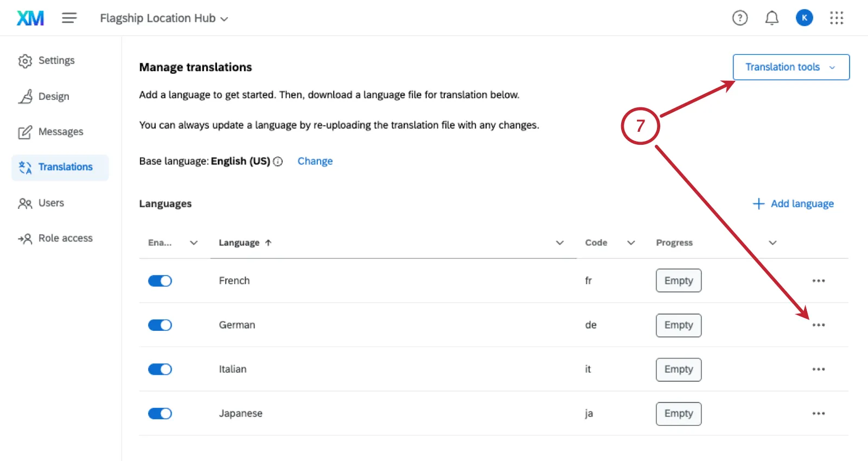Open notifications bell

[772, 18]
